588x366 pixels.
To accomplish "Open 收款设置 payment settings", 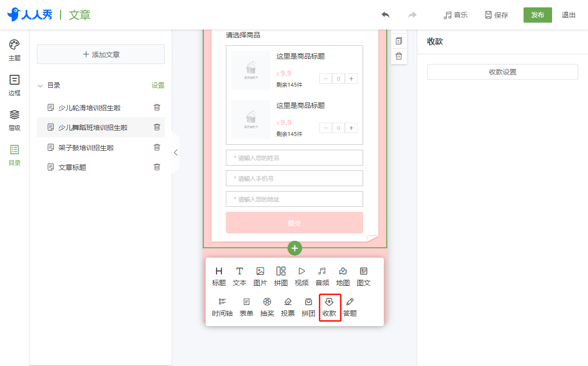I will pyautogui.click(x=502, y=72).
